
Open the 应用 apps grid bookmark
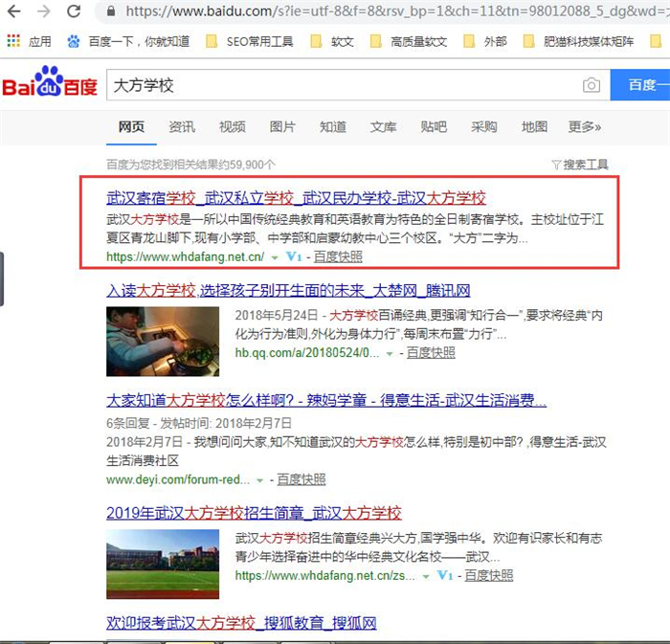pos(29,41)
